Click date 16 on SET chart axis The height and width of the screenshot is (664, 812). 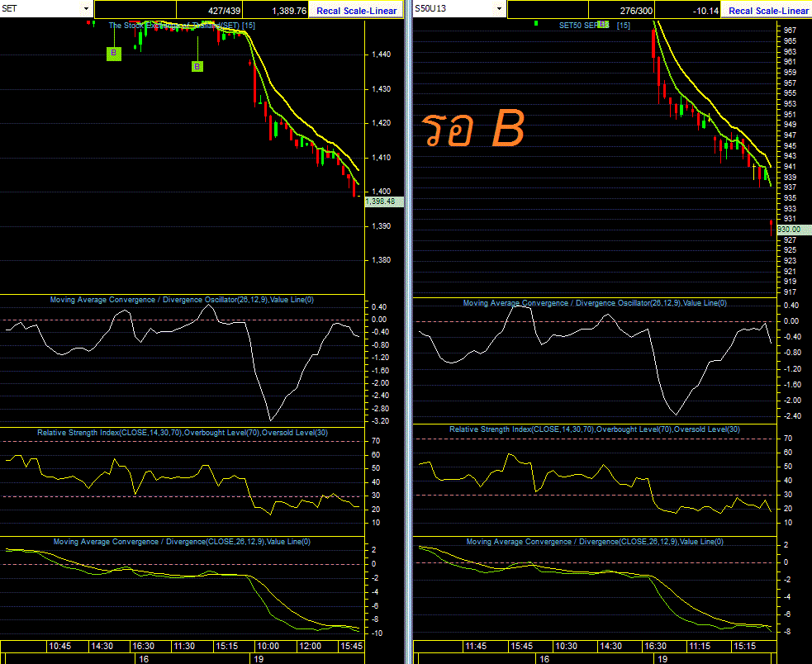pos(144,659)
